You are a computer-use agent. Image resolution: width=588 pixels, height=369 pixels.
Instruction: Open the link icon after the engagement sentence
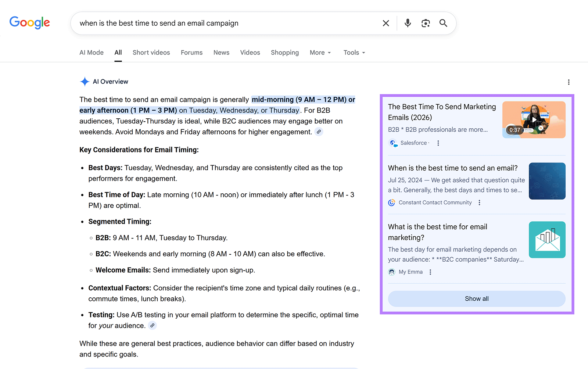click(x=318, y=132)
